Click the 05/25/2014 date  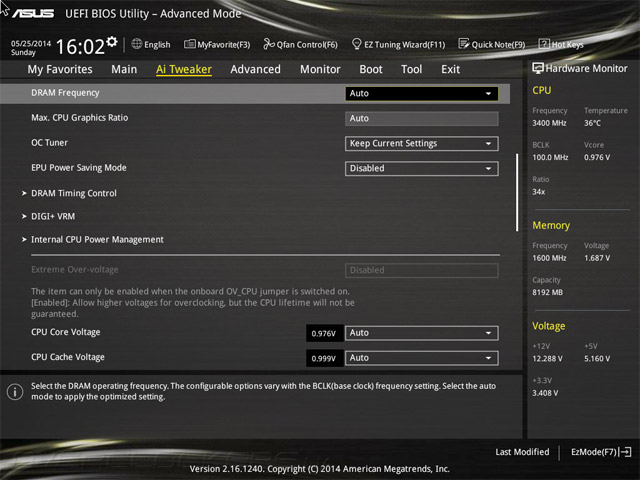31,43
